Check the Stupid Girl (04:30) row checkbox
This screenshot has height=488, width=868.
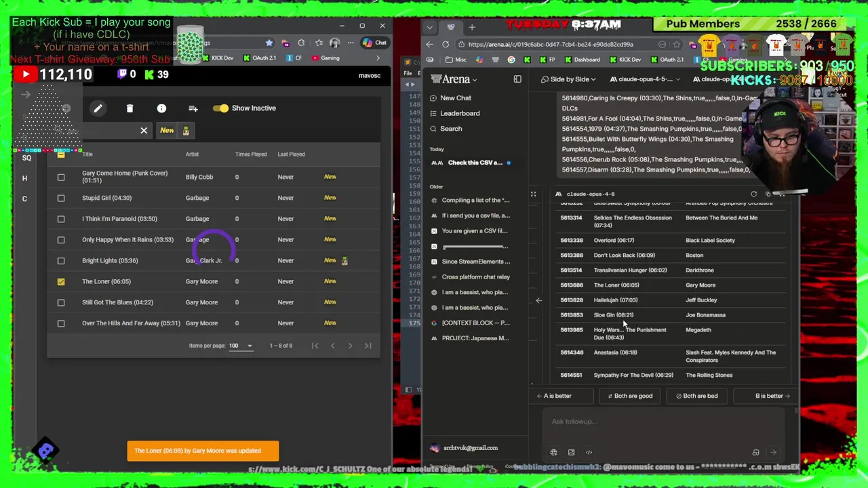(x=61, y=198)
